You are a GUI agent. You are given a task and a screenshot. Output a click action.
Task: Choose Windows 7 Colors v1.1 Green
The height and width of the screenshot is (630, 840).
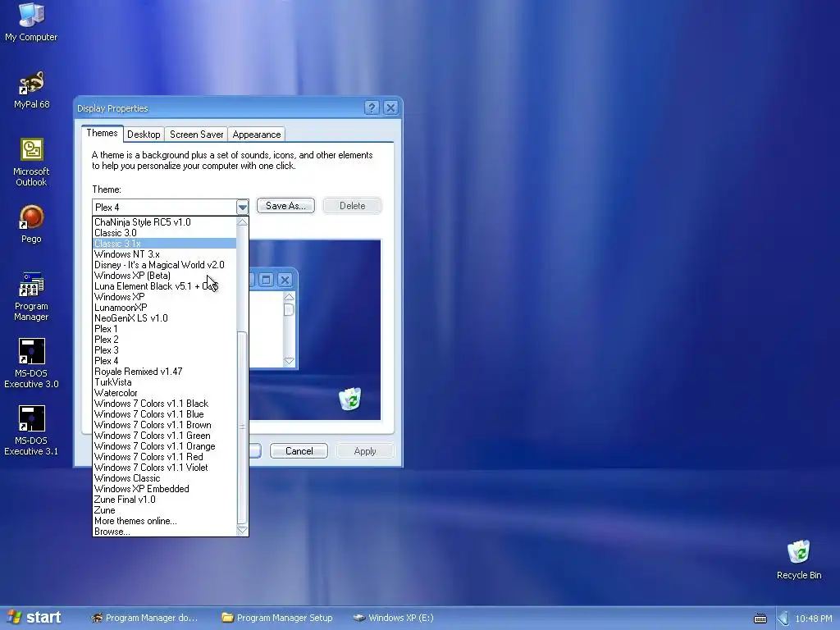coord(164,436)
